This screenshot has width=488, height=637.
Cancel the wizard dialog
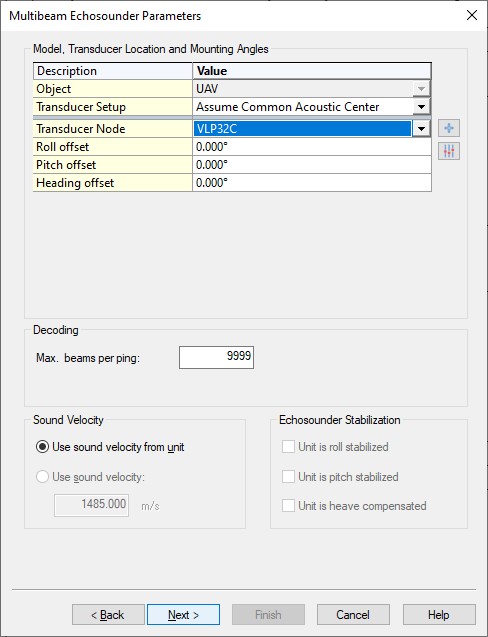(353, 615)
